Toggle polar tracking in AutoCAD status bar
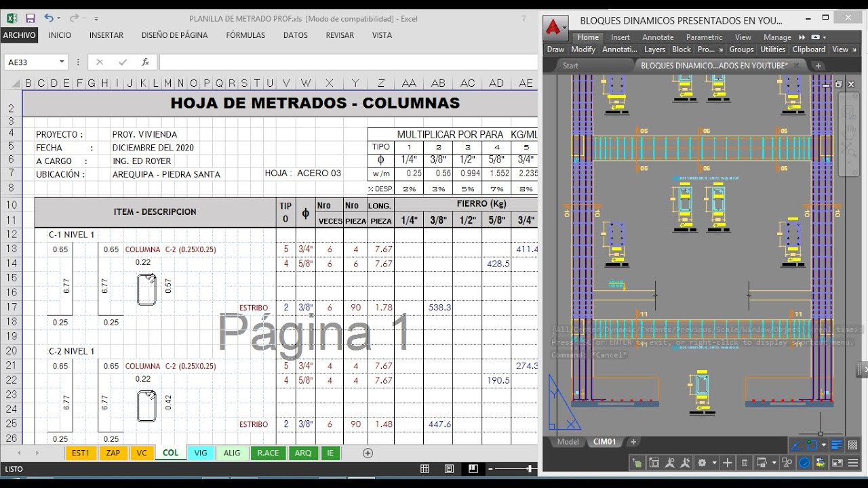Screen dimensions: 868x488 click(796, 445)
